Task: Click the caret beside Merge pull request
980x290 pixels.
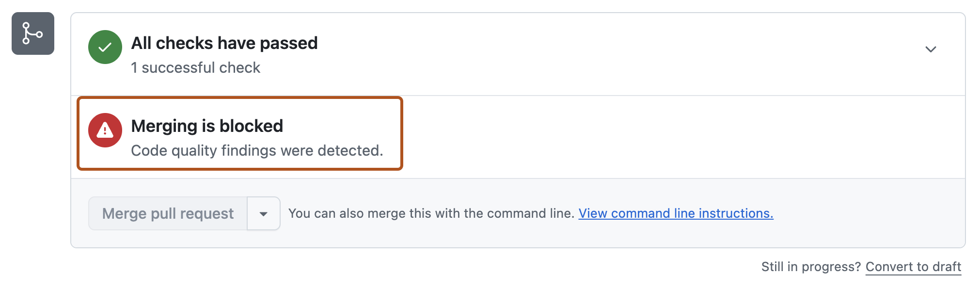Action: [263, 213]
